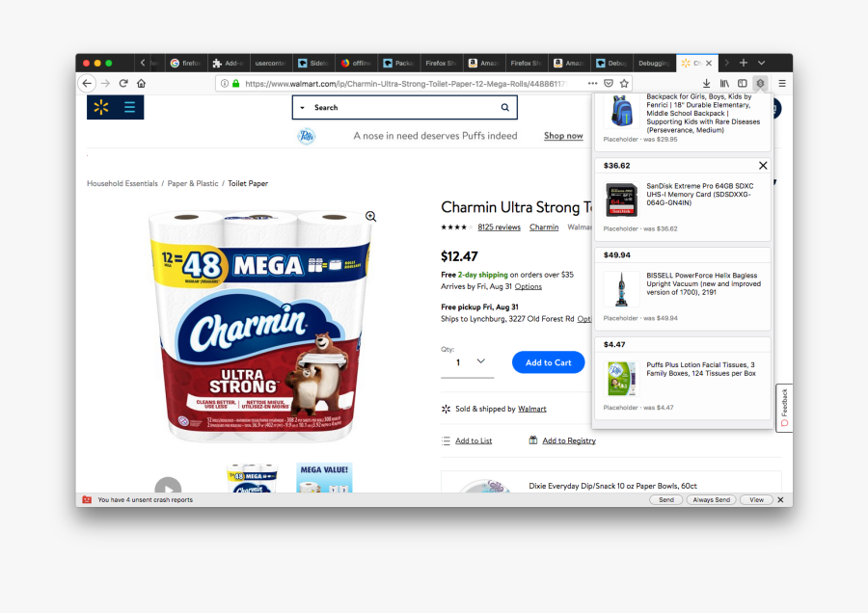The width and height of the screenshot is (868, 613).
Task: Click the Firefox home button
Action: pos(141,84)
